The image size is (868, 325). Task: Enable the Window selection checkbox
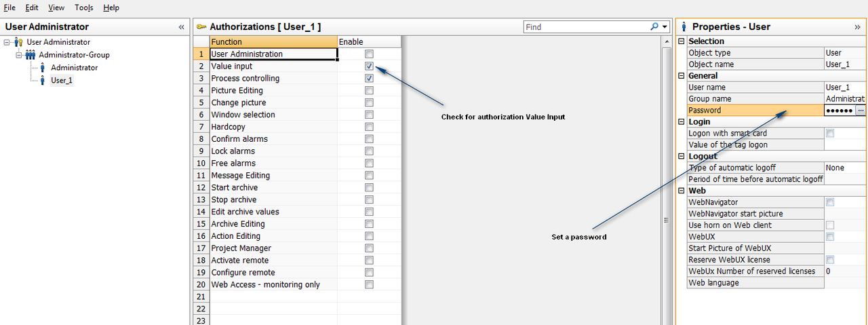coord(369,115)
